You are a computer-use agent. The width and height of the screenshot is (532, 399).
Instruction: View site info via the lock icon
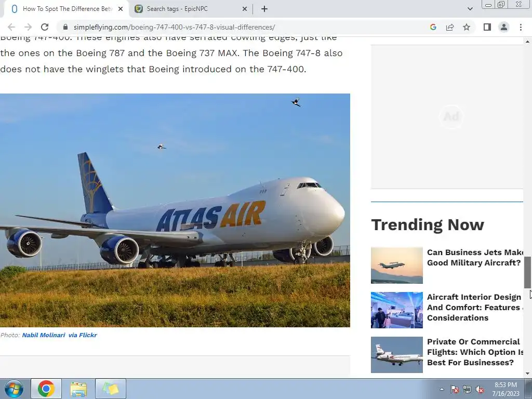pyautogui.click(x=65, y=27)
